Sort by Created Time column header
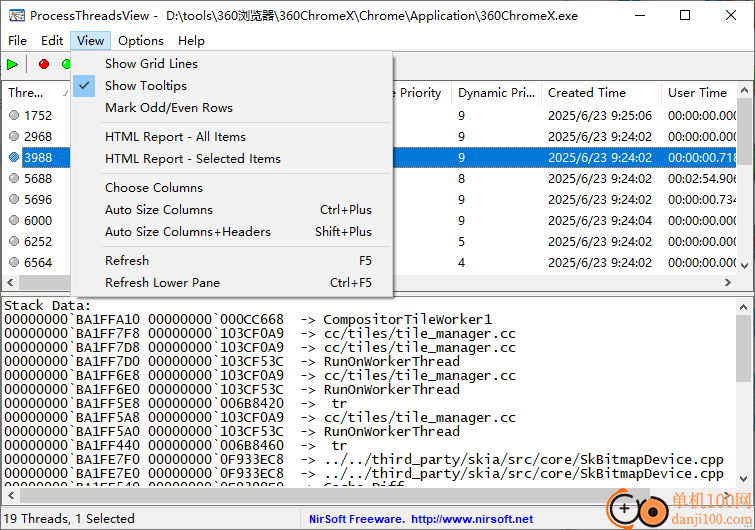Screen dimensions: 755x530 (x=601, y=93)
